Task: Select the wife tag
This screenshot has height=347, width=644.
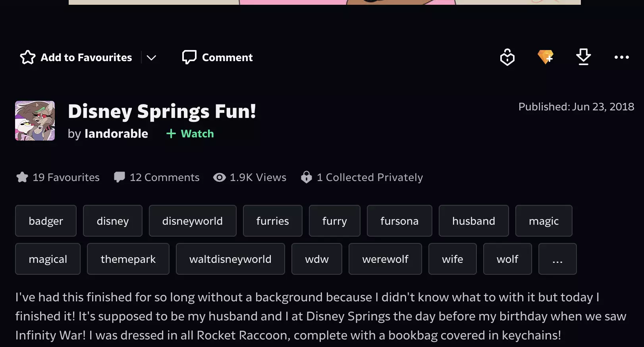Action: pos(453,259)
